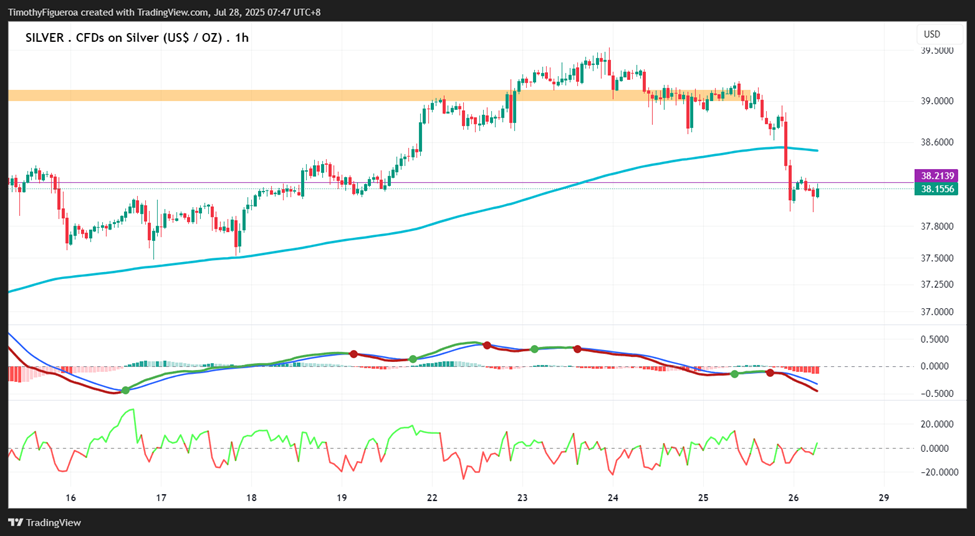Click the 0.5000 label on MACD axis
The height and width of the screenshot is (536, 975).
click(937, 340)
